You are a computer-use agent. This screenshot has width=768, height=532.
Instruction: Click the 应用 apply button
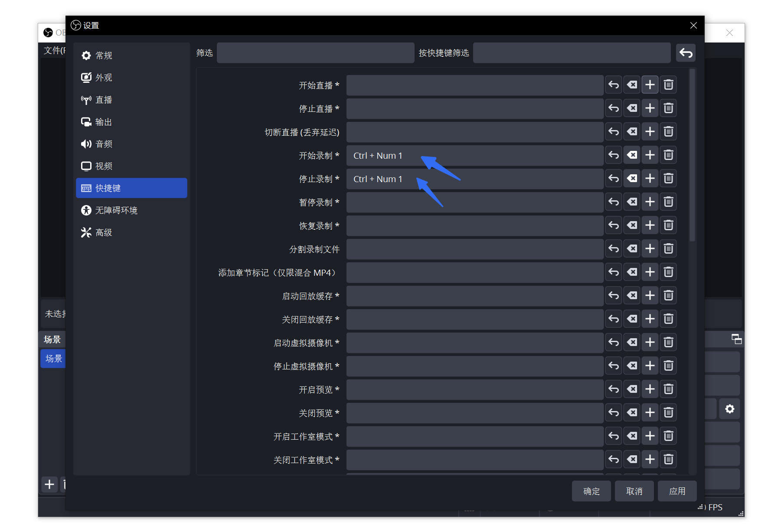pos(677,491)
